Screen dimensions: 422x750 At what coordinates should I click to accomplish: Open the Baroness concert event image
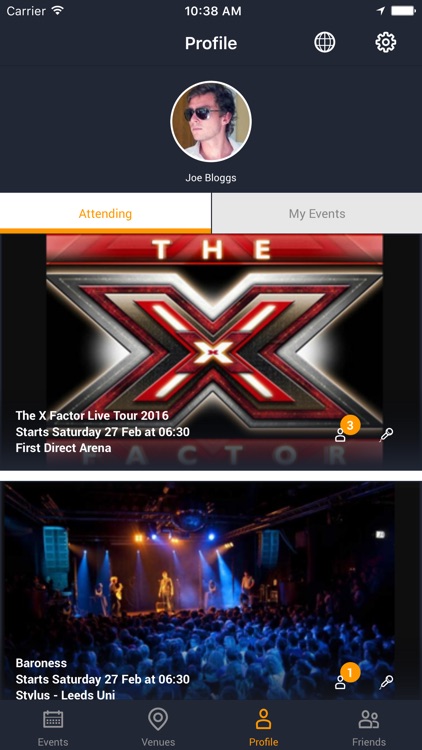211,591
